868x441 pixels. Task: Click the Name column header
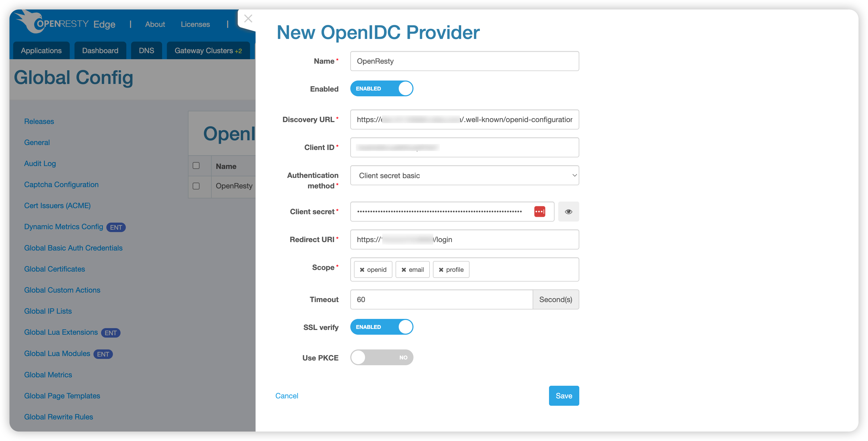(x=226, y=166)
